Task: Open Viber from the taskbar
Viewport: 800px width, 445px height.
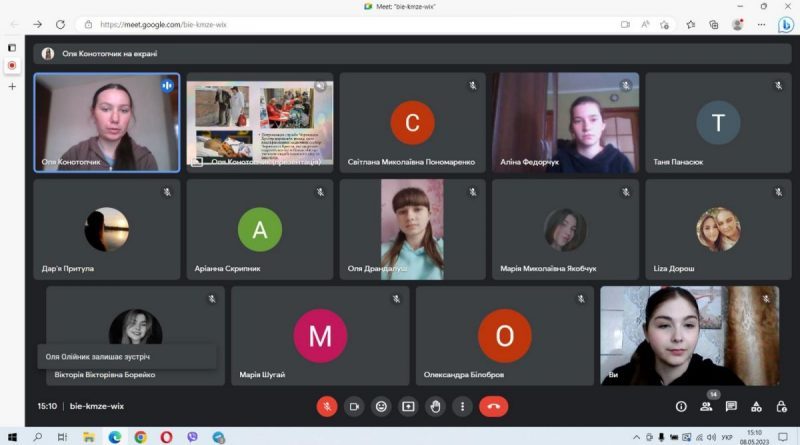Action: tap(192, 437)
